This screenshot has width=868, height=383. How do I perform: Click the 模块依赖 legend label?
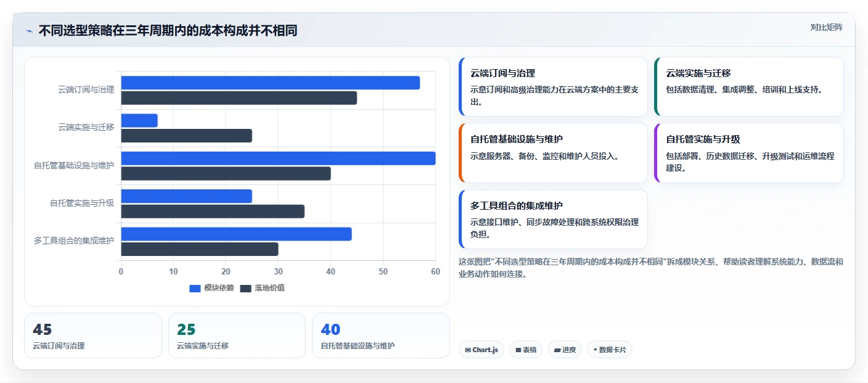pos(219,288)
